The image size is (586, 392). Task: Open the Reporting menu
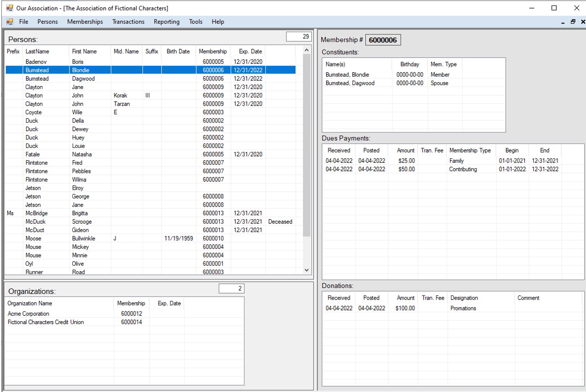pyautogui.click(x=166, y=22)
